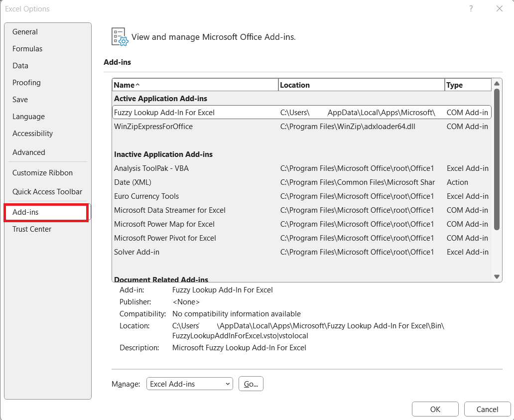
Task: Select Analysis ToolPak - VBA row
Action: pos(302,168)
